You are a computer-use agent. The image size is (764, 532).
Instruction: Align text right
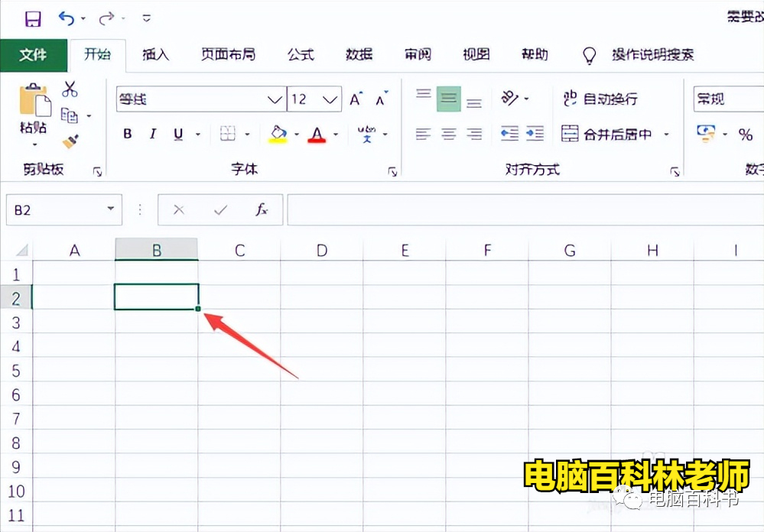coord(473,134)
